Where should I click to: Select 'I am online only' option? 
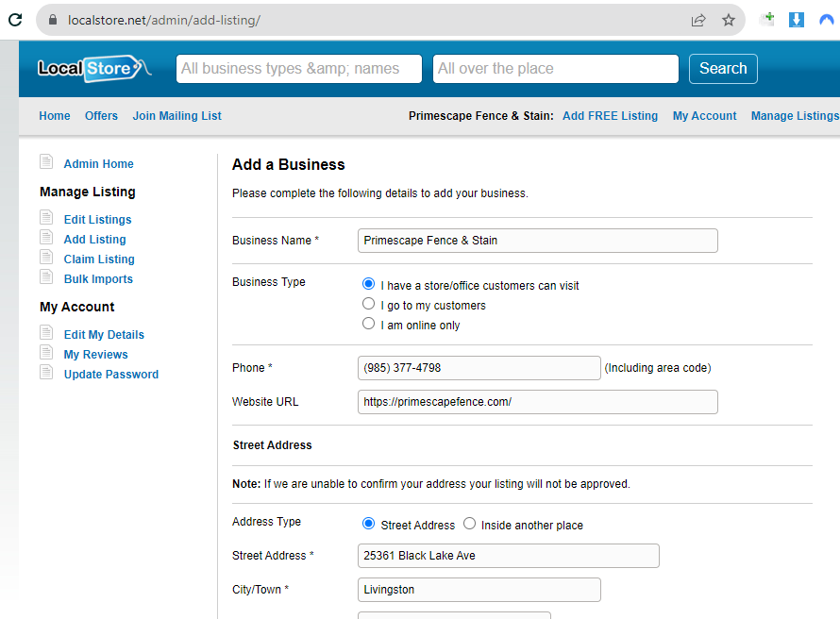(x=368, y=324)
